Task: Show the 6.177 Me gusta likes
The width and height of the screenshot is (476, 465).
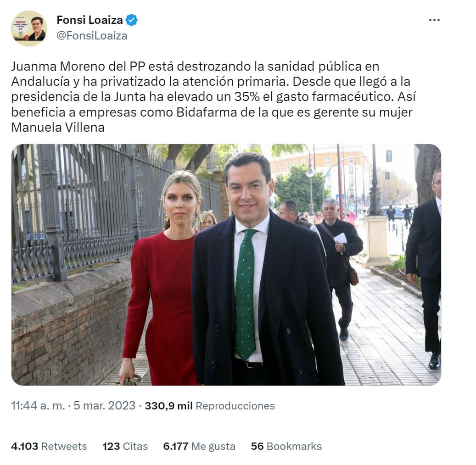Action: (199, 446)
